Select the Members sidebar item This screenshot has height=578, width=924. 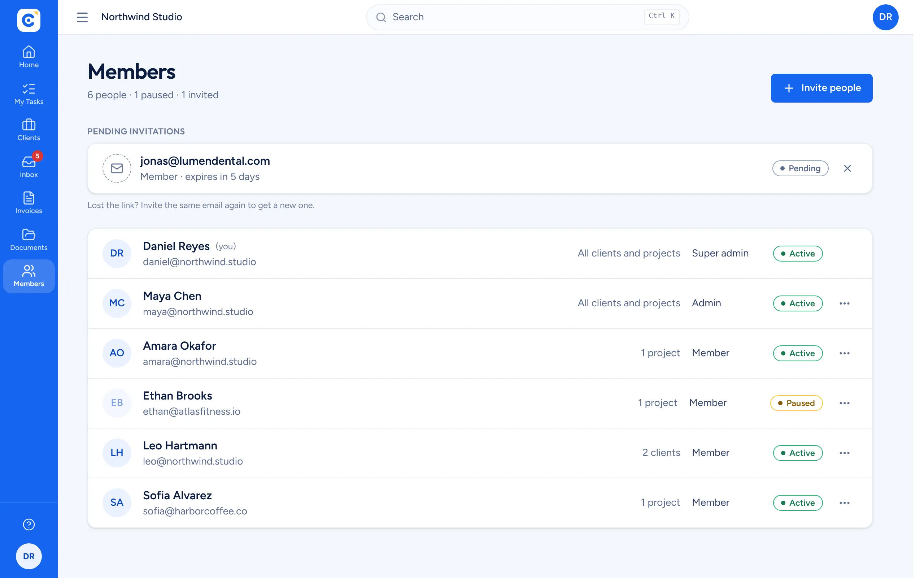point(29,276)
